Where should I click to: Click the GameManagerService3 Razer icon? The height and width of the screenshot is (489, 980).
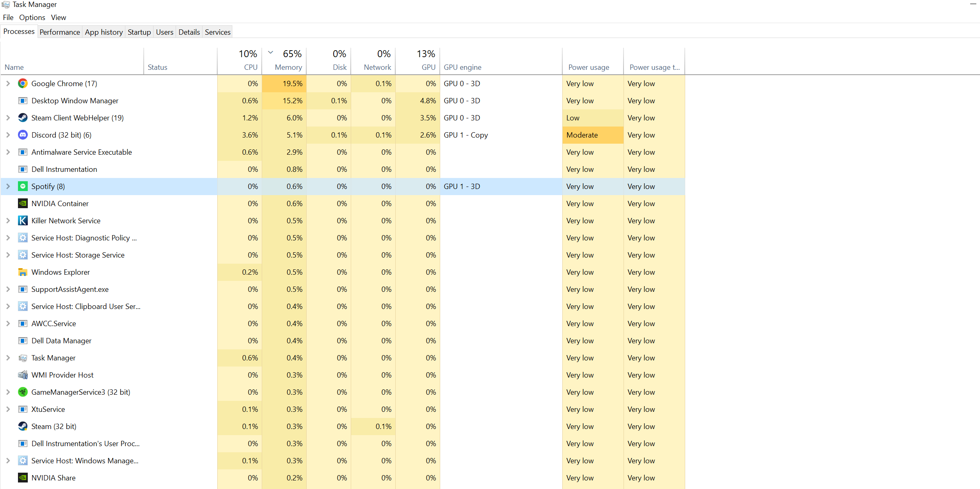point(23,392)
